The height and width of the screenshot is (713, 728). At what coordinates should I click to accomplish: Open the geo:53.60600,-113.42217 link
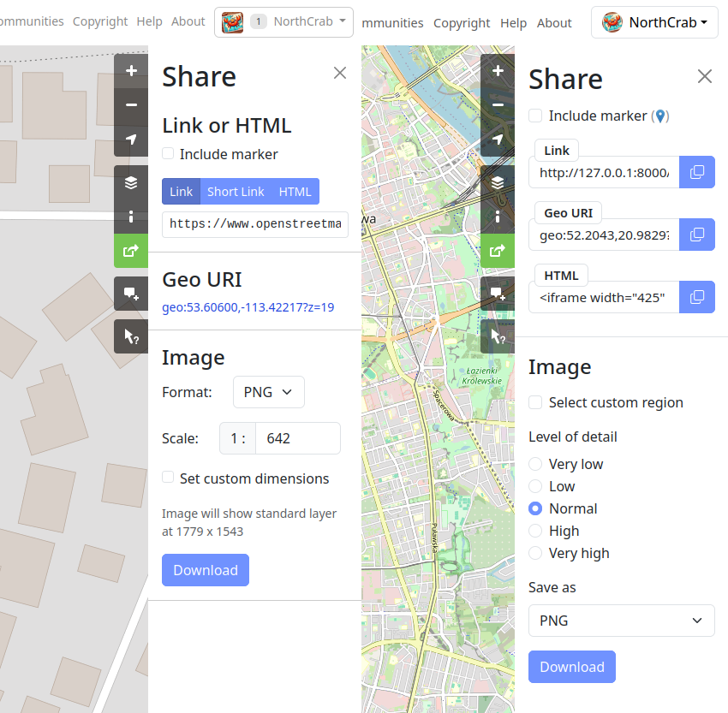tap(248, 307)
